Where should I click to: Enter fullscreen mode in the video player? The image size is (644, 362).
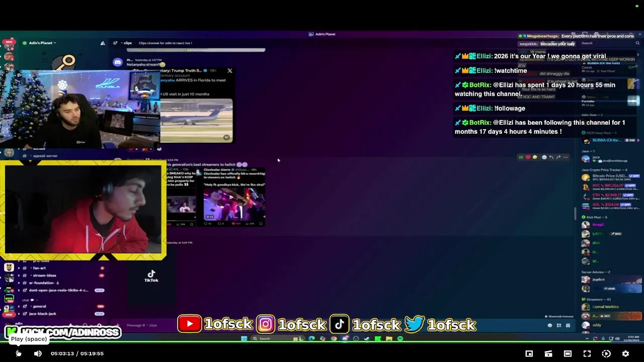(x=587, y=353)
